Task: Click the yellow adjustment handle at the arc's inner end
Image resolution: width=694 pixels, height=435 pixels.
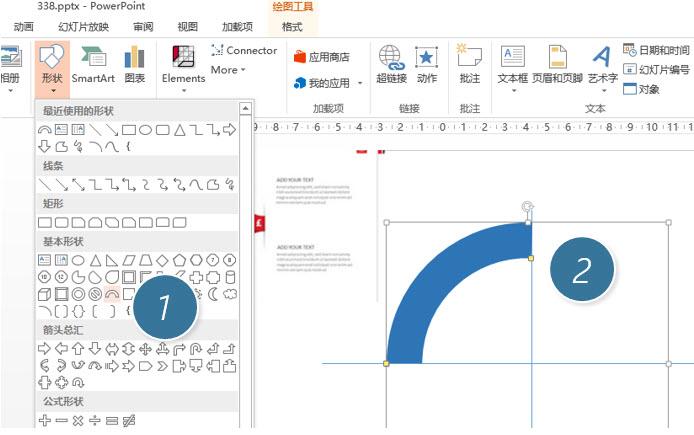Action: point(531,258)
